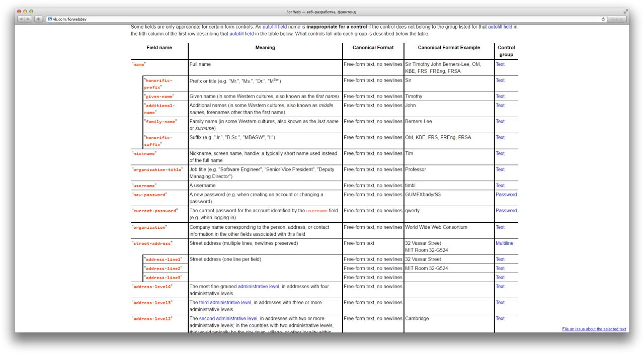Click the 'Cambridge' example cell
The width and height of the screenshot is (644, 354).
[x=449, y=324]
